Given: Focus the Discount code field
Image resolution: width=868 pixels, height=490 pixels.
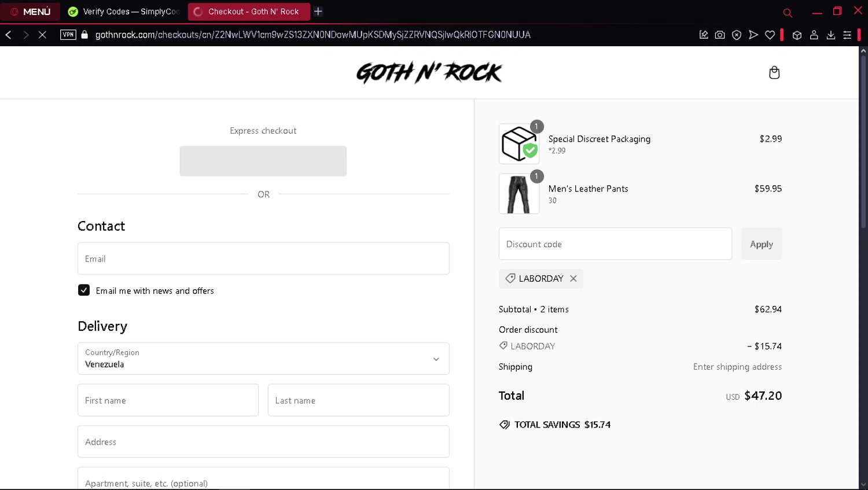Looking at the screenshot, I should [x=615, y=244].
